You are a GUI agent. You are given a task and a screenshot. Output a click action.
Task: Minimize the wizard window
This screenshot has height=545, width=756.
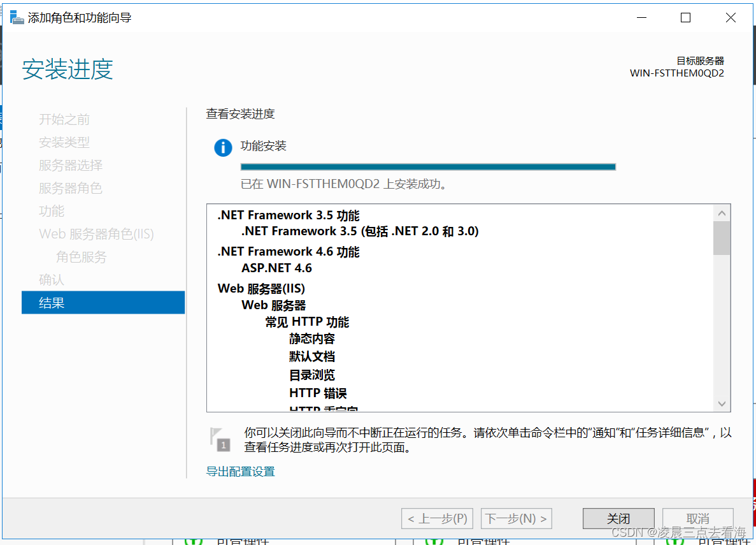(641, 18)
